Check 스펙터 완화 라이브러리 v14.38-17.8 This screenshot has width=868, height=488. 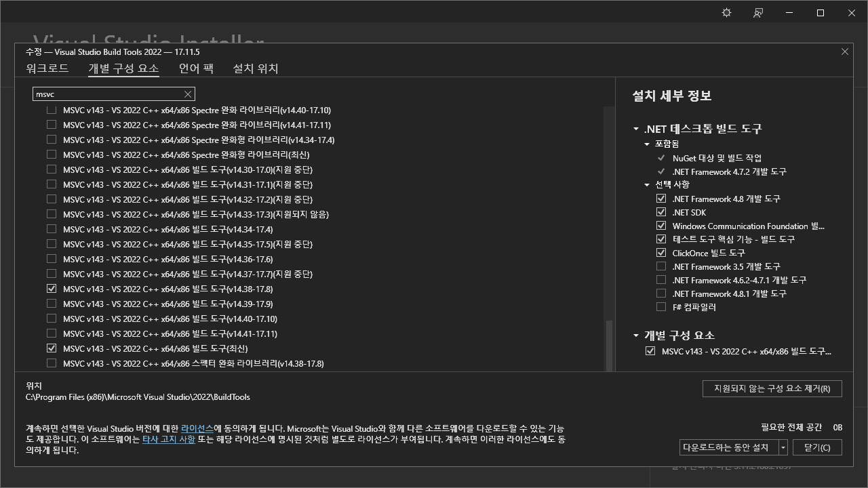[52, 363]
